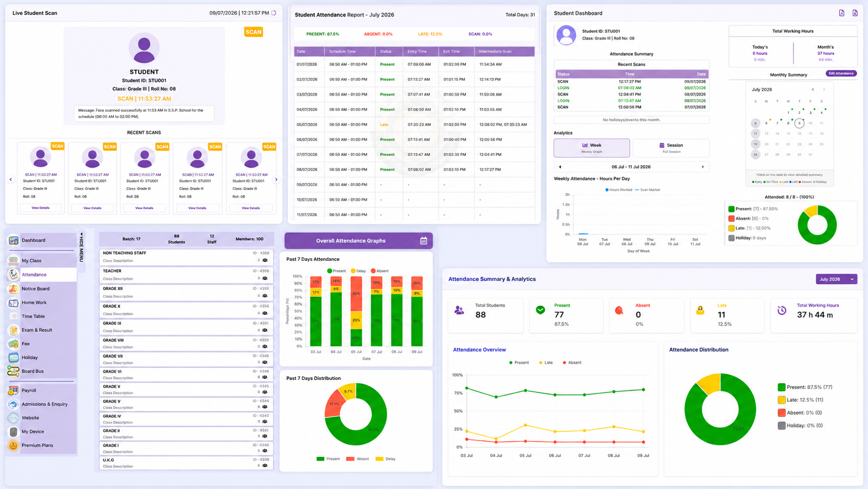Go to previous month in July 2026 calendar

[813, 89]
